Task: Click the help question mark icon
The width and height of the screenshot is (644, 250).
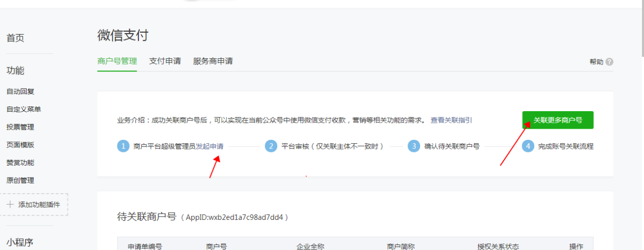Action: [x=609, y=62]
